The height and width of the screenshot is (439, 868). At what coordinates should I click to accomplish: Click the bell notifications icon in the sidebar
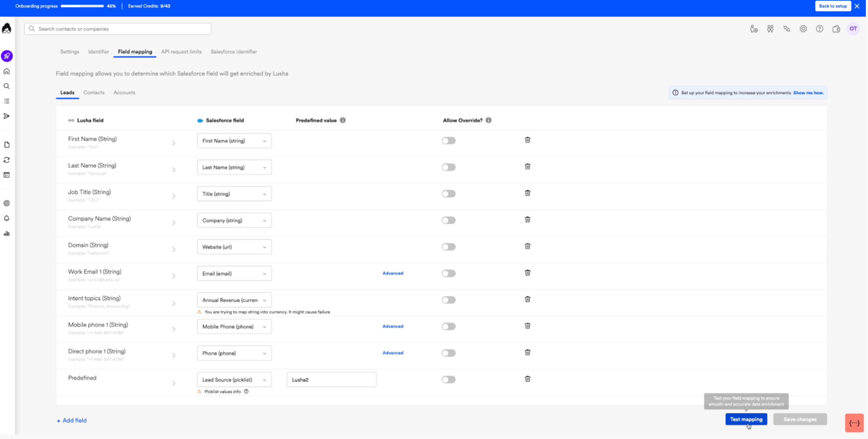[7, 218]
